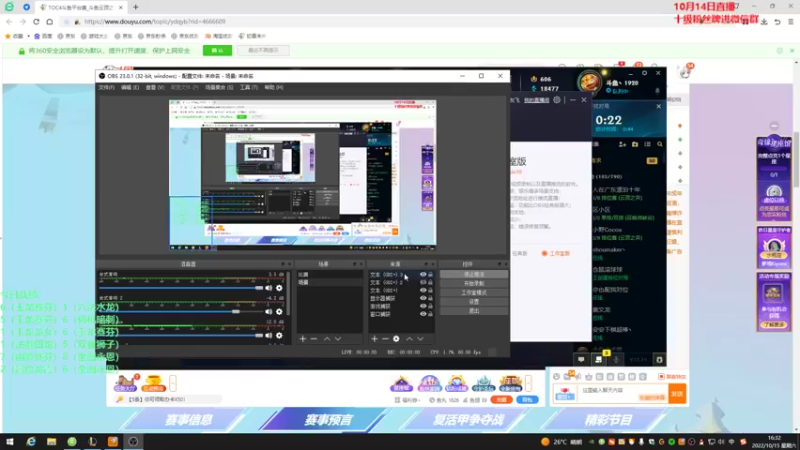Screen dimensions: 800x450
Task: Confirm the green 360 default browser button
Action: point(217,51)
